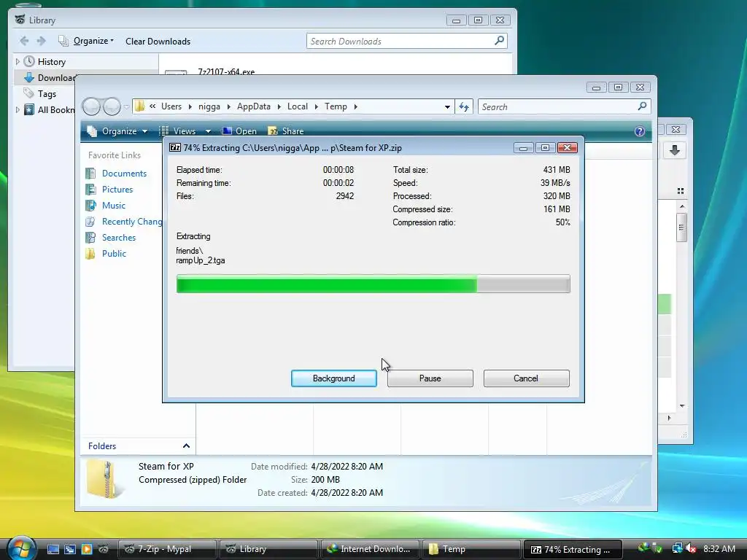Open Searches favorite link

click(119, 238)
